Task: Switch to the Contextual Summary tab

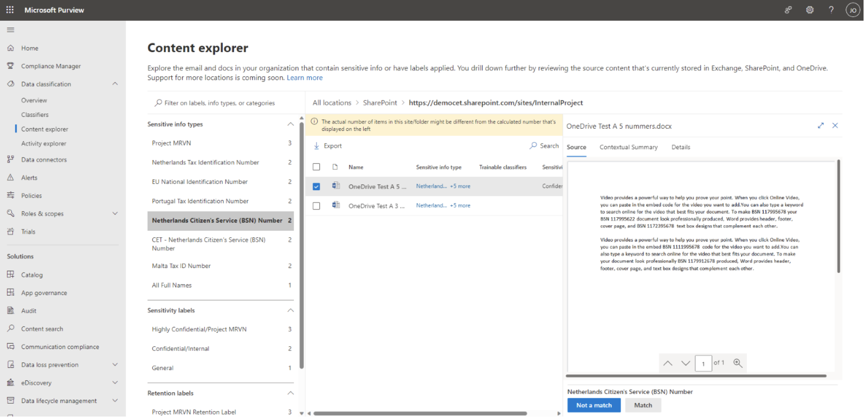Action: point(628,148)
